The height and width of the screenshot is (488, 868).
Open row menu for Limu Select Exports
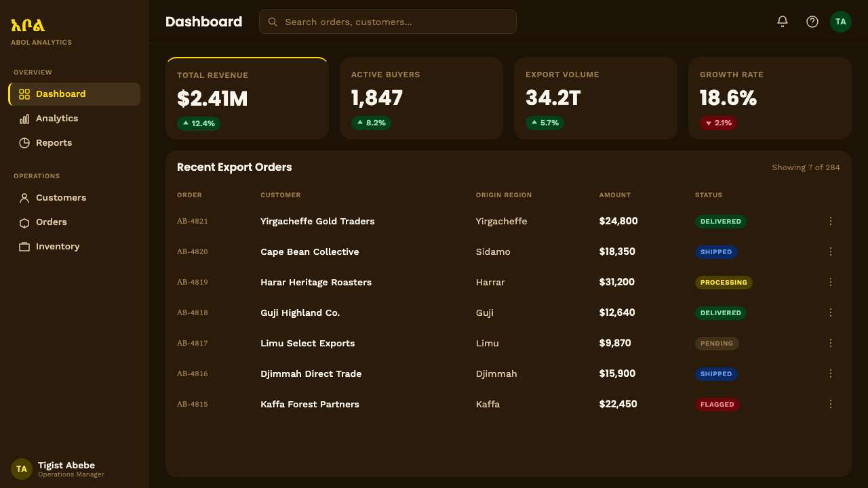831,343
